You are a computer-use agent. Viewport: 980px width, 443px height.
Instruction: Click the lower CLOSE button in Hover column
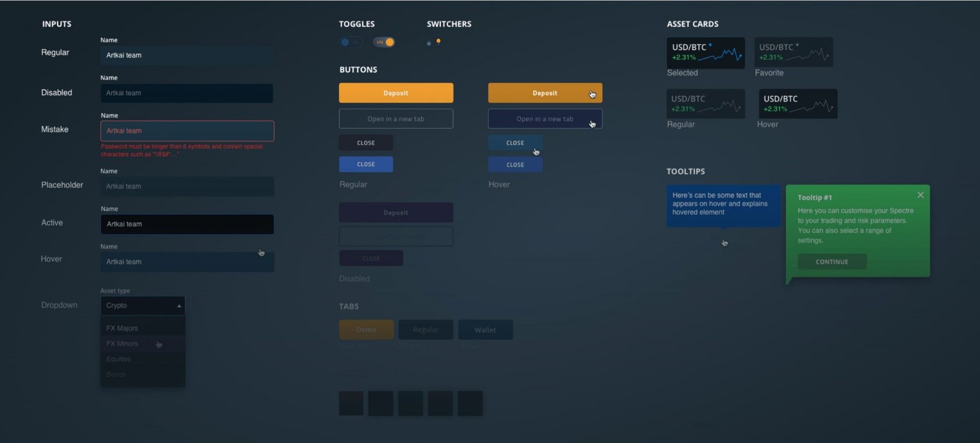coord(515,165)
